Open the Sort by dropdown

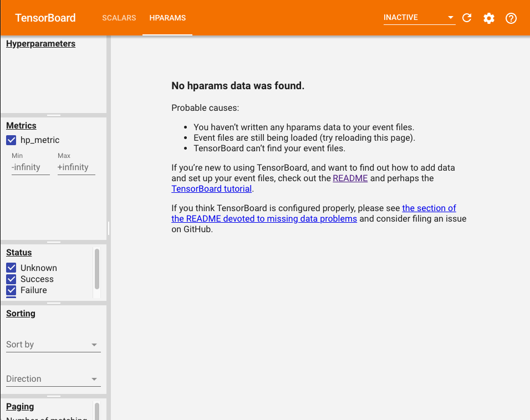(x=53, y=344)
